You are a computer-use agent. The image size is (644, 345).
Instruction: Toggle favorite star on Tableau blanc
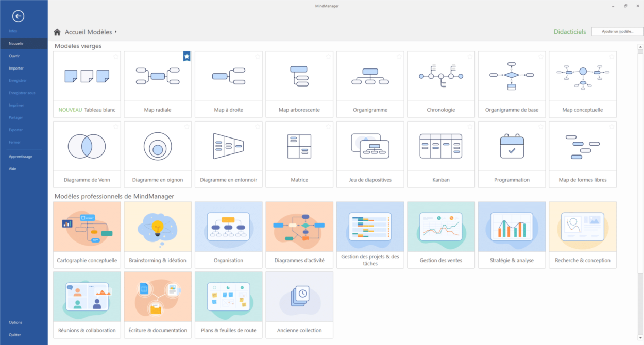click(116, 56)
